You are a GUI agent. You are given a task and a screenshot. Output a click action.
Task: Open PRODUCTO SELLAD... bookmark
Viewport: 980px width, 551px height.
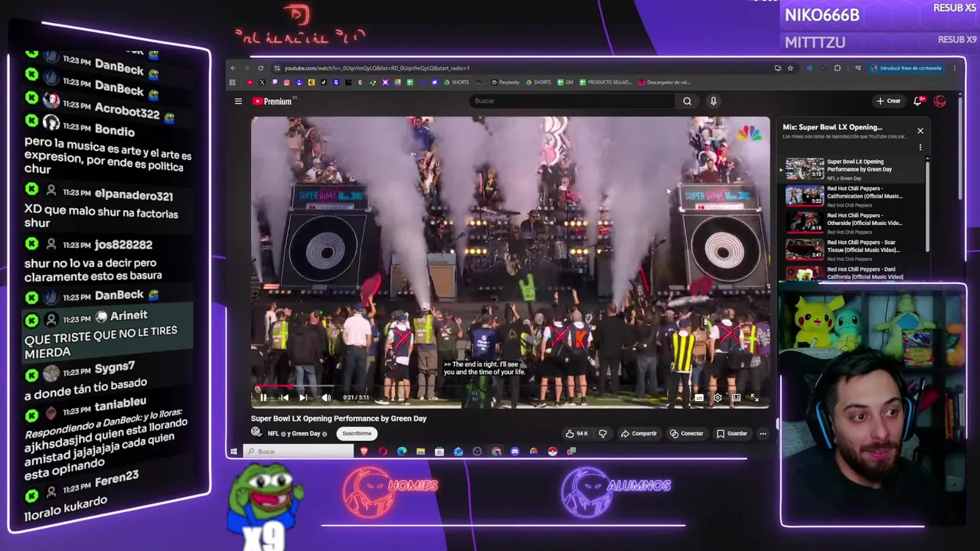click(x=606, y=82)
